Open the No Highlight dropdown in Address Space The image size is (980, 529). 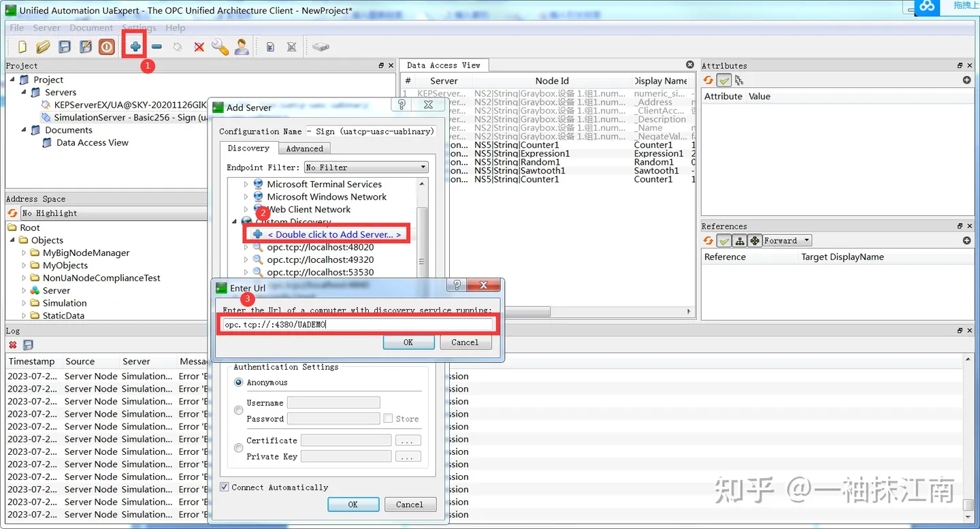(x=114, y=213)
